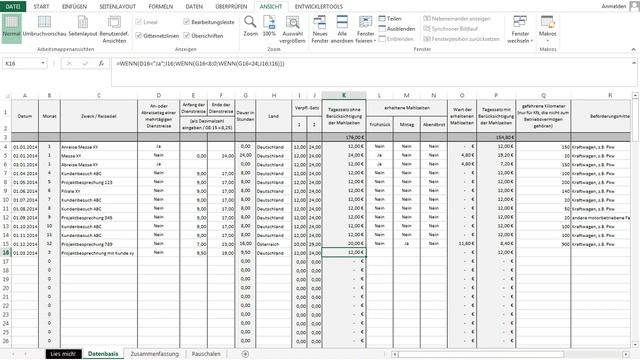Viewport: 640px width, 360px height.
Task: Toggle Bearbeitungsleiste checkbox
Action: click(x=186, y=22)
